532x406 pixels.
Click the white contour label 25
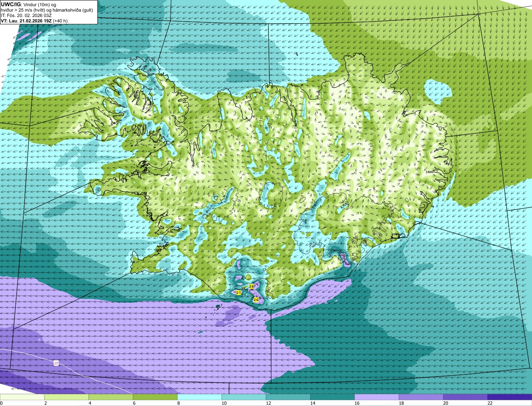pyautogui.click(x=56, y=363)
